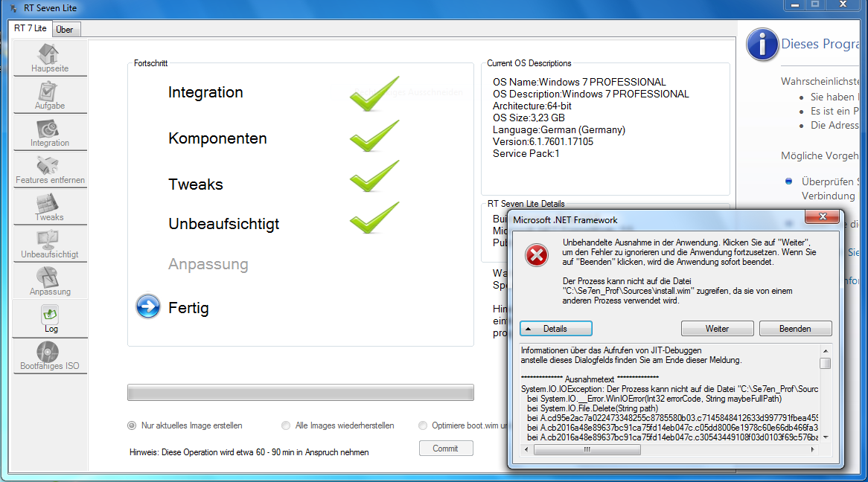Minimize the RT Seven Lite window
This screenshot has width=868, height=482.
[795, 4]
